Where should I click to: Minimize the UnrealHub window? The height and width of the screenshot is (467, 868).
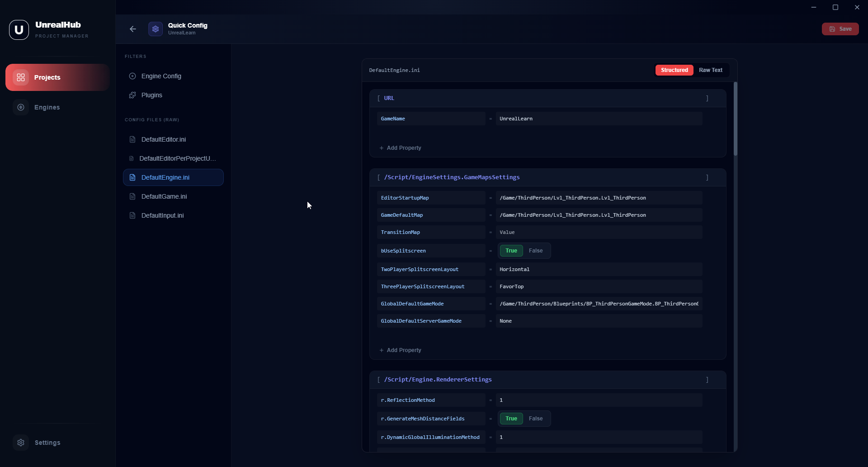pyautogui.click(x=814, y=7)
